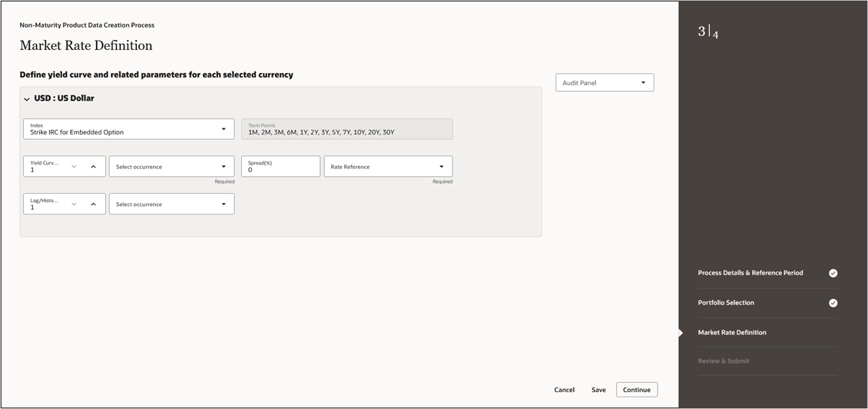Go to the Portfolio Selection step
Viewport: 868px width, 409px height.
726,303
